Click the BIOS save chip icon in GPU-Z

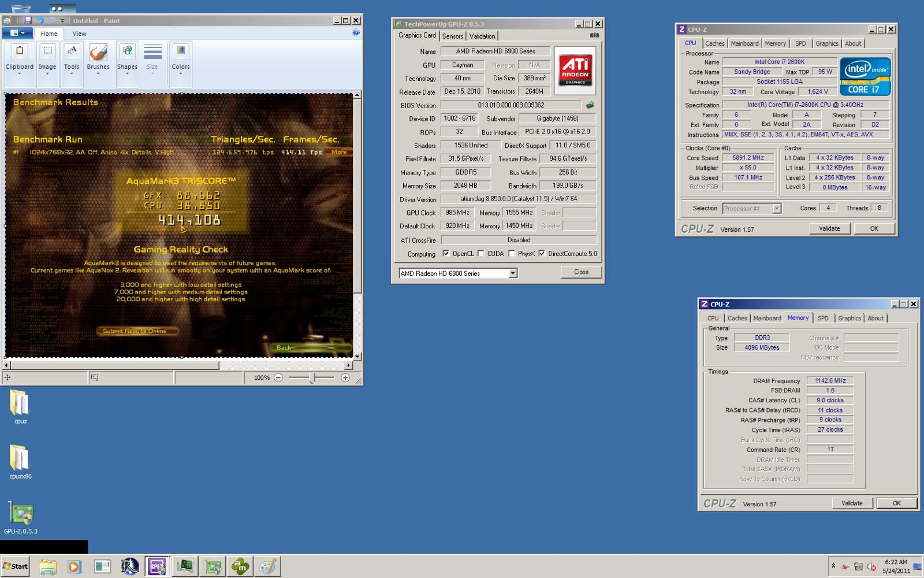point(590,105)
